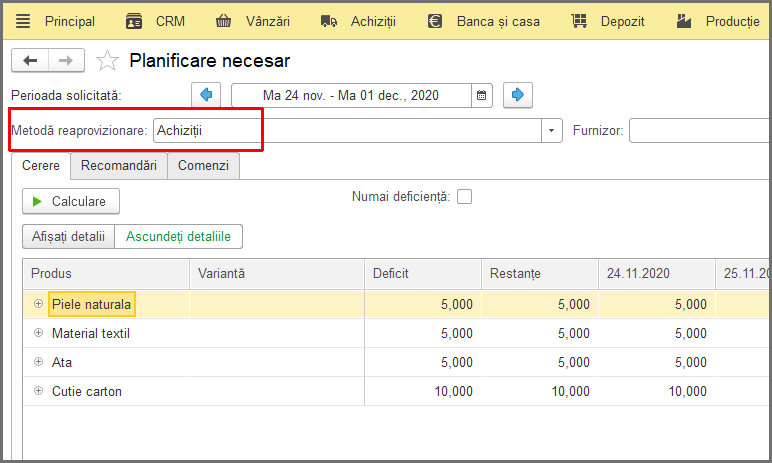Open the CRM section
The image size is (772, 463).
(x=155, y=21)
